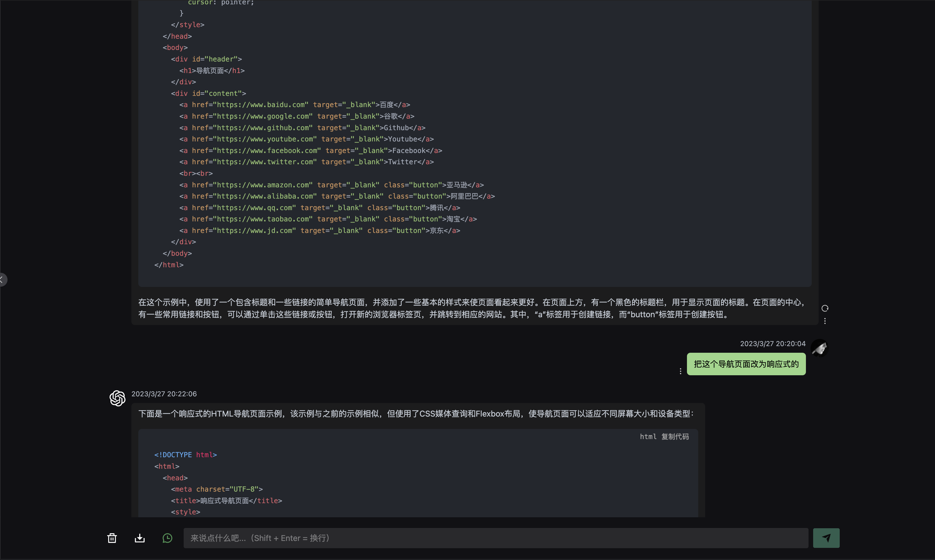Click the trash icon to clear chat

pyautogui.click(x=112, y=538)
